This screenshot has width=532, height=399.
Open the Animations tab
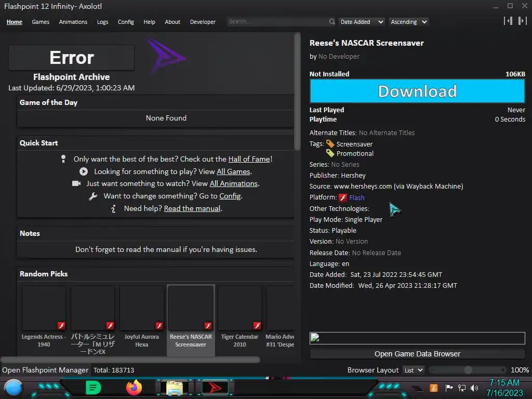tap(73, 22)
